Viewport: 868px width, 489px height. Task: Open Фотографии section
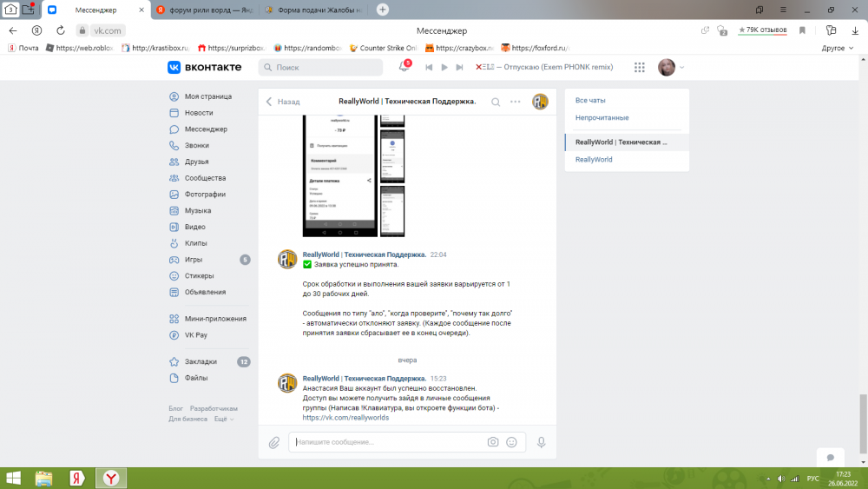[x=205, y=195]
